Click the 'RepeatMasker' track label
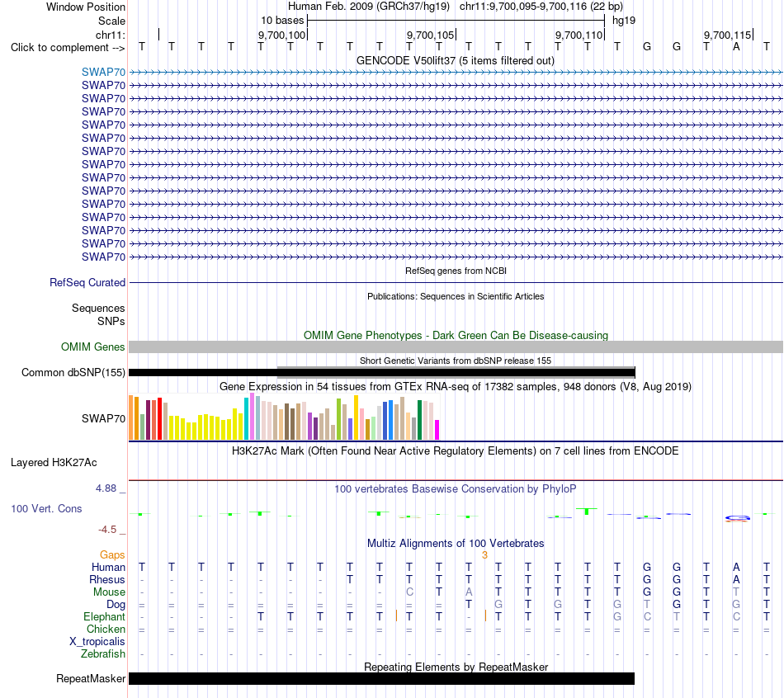The height and width of the screenshot is (698, 784). pos(91,678)
